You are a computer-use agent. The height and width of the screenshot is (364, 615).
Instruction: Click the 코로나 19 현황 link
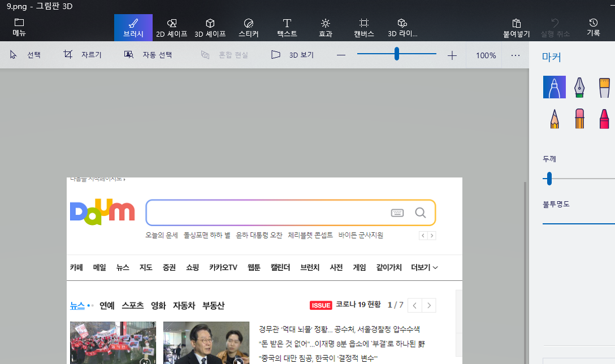coord(358,305)
